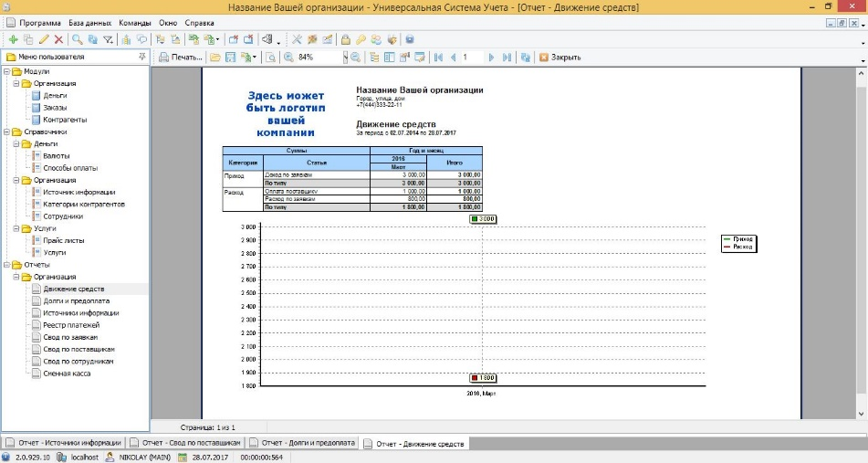Select Сотрудники in the tree
Viewport: 868px width, 463px height.
[63, 216]
